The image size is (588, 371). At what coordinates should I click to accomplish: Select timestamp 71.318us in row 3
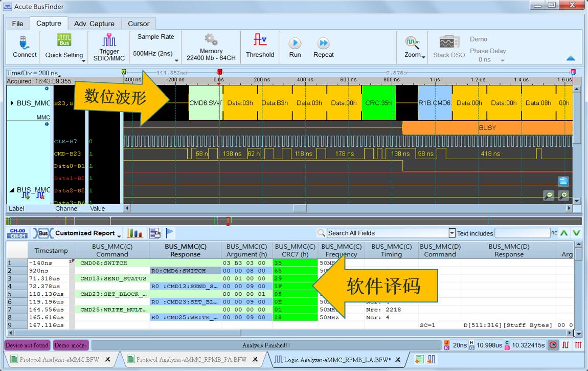click(x=48, y=278)
